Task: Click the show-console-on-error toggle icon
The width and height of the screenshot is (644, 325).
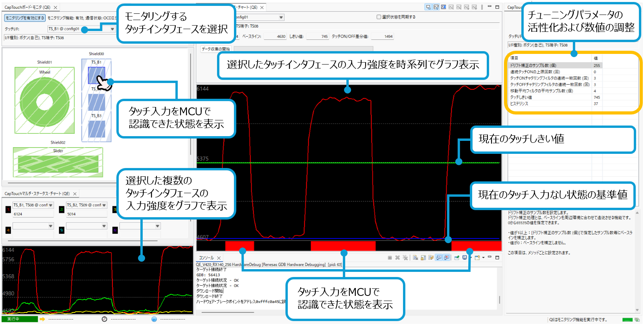Action: [447, 258]
